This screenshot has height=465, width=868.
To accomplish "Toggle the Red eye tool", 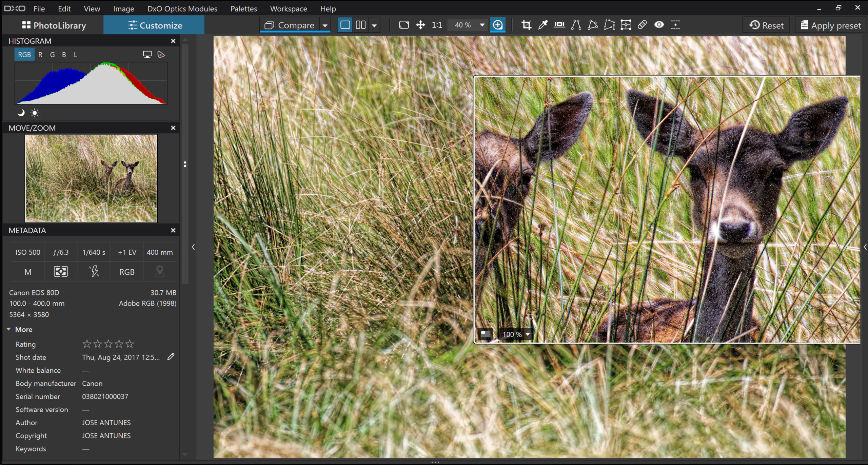I will pos(659,25).
